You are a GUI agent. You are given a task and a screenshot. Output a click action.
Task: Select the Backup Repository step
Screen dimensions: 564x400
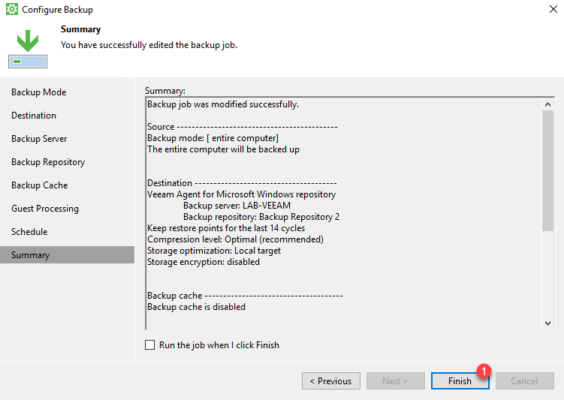coord(48,162)
